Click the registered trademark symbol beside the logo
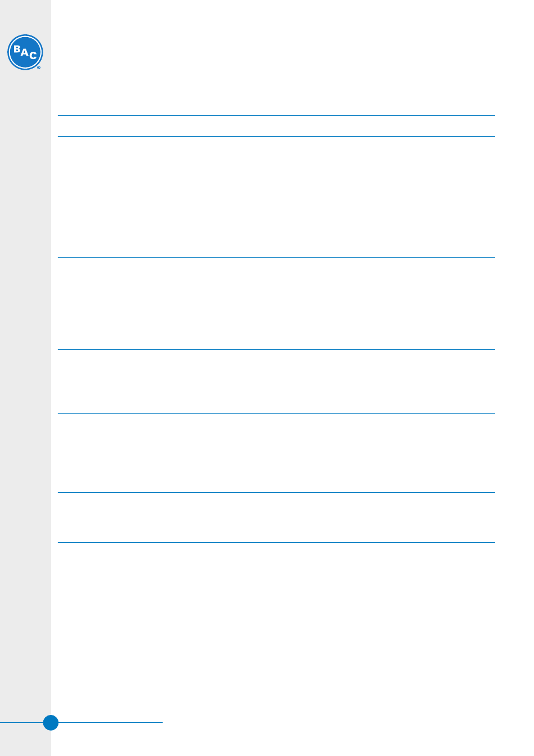This screenshot has width=534, height=756. 39,67
